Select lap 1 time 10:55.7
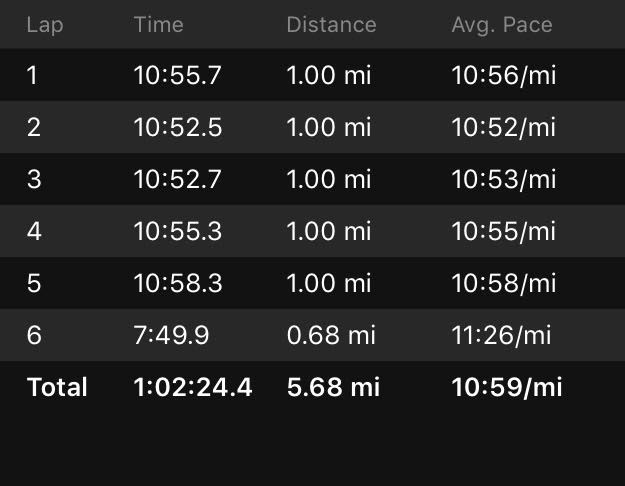The height and width of the screenshot is (486, 625). (178, 76)
